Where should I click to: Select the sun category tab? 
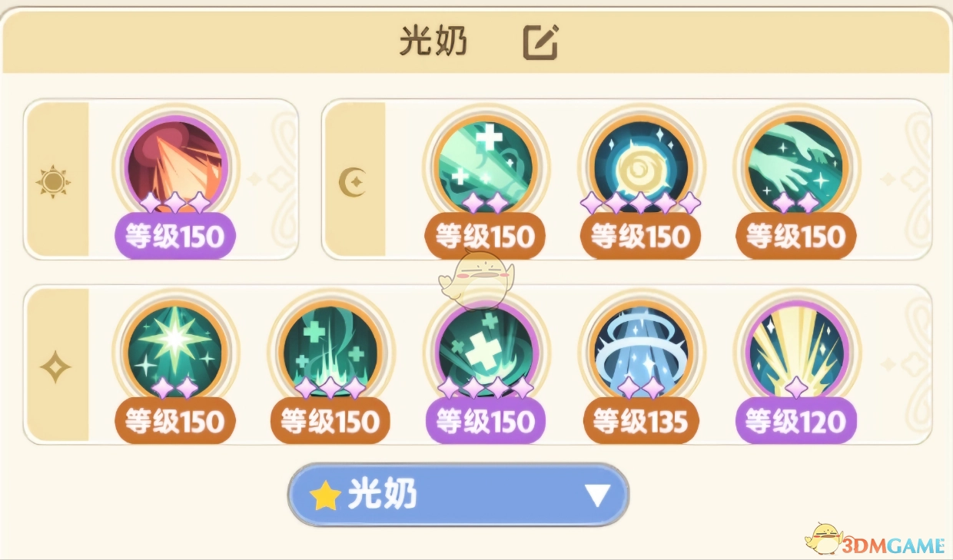tap(53, 182)
